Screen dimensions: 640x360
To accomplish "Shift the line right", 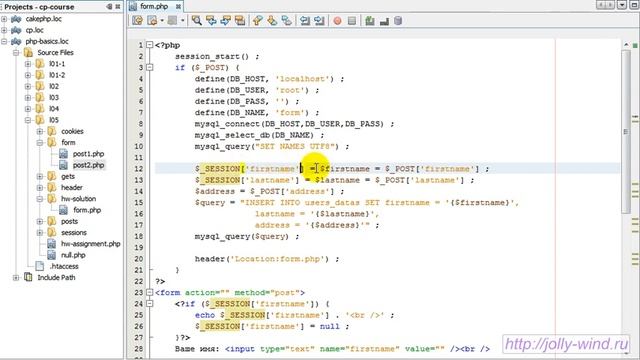I will 319,20.
